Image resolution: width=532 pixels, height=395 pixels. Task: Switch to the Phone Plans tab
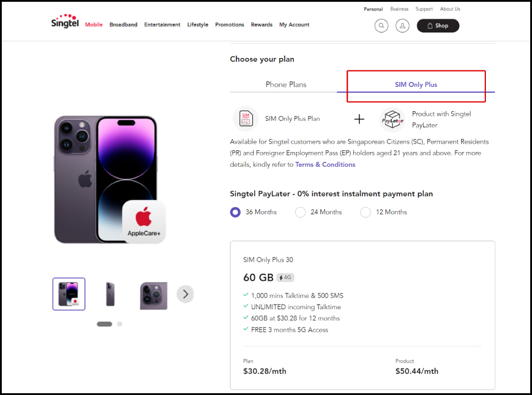pyautogui.click(x=286, y=85)
